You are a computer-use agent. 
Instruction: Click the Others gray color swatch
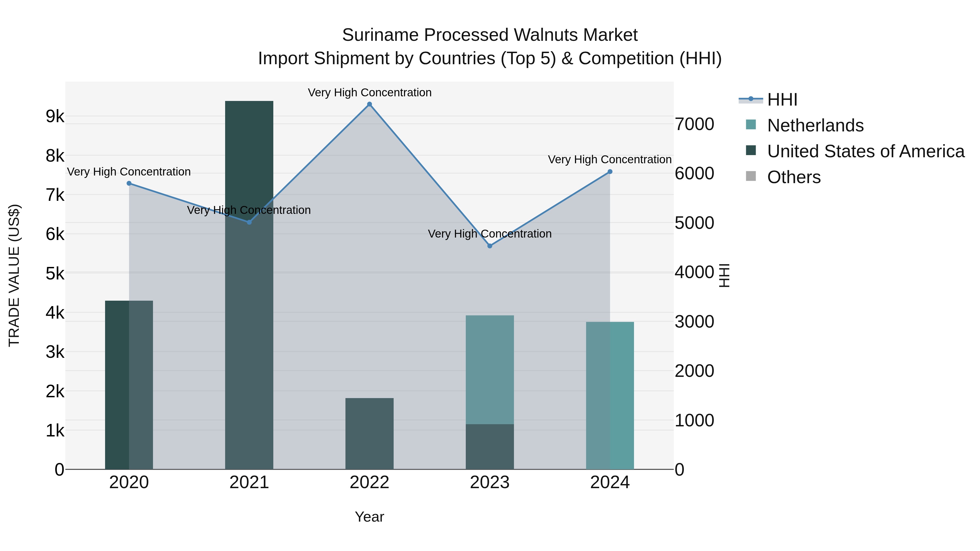(x=751, y=176)
